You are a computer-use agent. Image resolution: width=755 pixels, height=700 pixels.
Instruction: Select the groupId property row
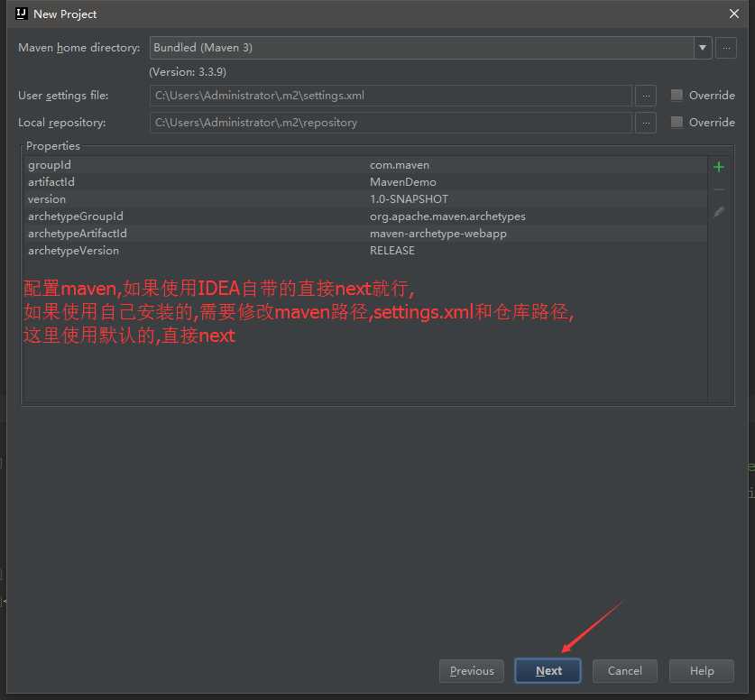pyautogui.click(x=367, y=165)
